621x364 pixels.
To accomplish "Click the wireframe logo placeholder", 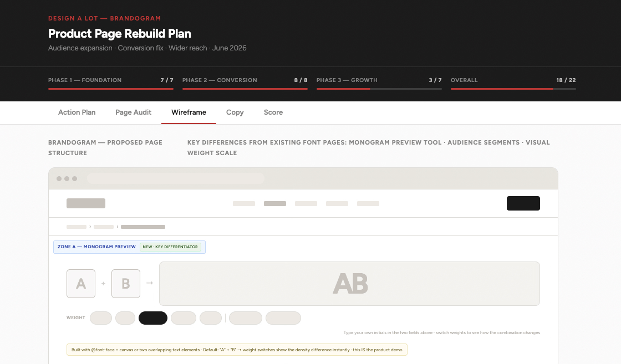I will (86, 203).
